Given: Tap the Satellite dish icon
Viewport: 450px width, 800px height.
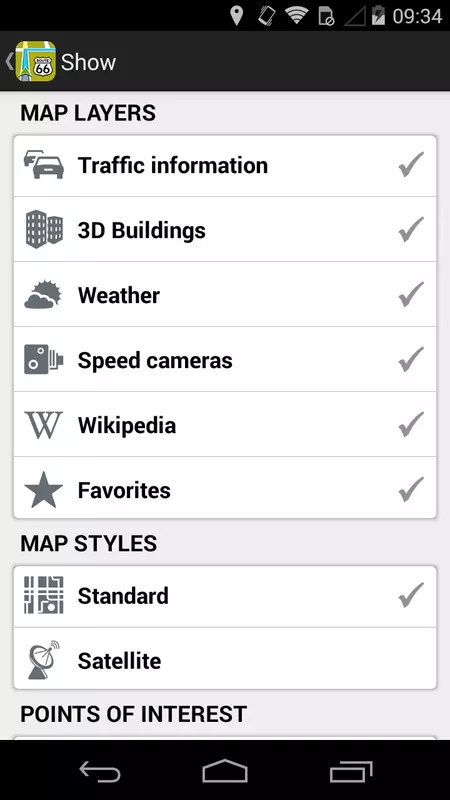Looking at the screenshot, I should click(x=43, y=660).
